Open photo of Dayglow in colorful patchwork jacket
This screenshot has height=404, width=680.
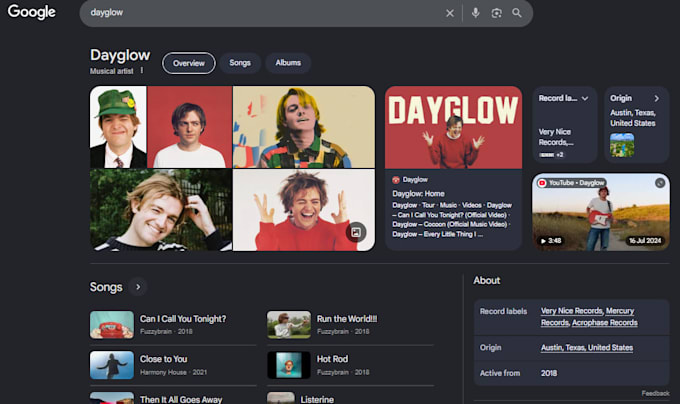pyautogui.click(x=304, y=127)
